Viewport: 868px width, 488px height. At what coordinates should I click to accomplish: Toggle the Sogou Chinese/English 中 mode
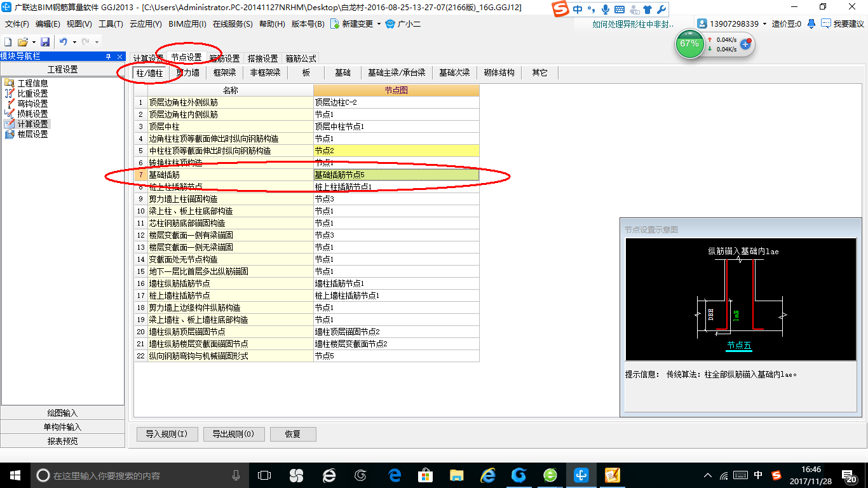tap(577, 10)
